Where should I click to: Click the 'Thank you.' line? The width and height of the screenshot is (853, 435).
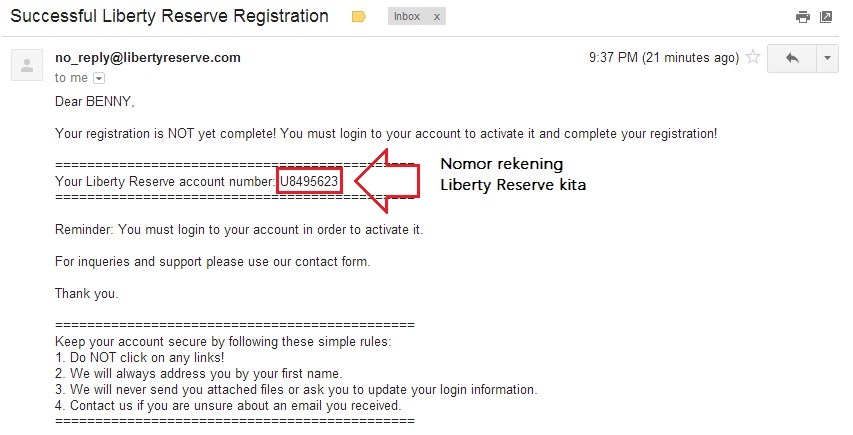click(x=87, y=293)
